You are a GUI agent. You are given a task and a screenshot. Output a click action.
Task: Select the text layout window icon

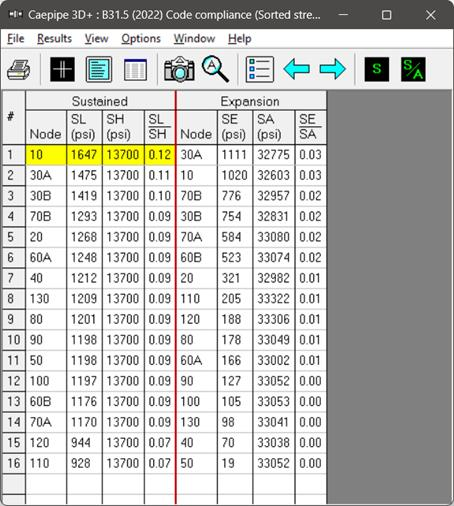click(99, 69)
